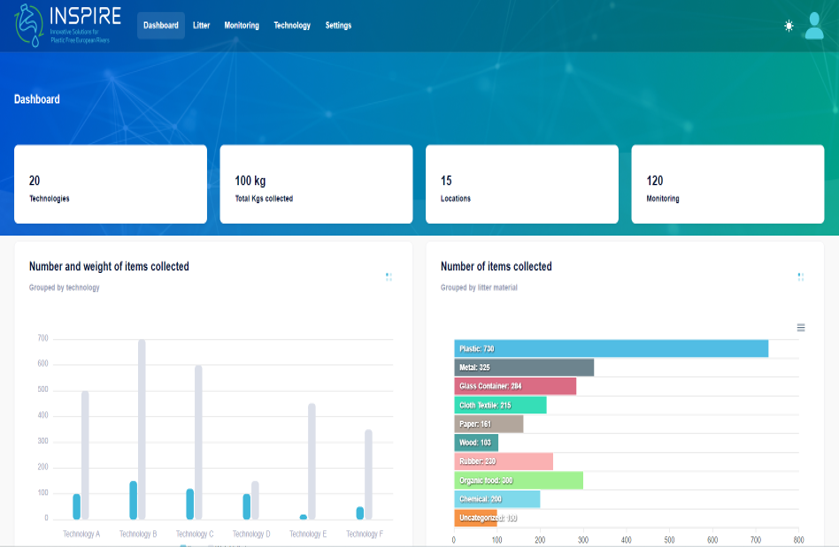Open the 15 Locations card
The width and height of the screenshot is (839, 547).
tap(522, 184)
